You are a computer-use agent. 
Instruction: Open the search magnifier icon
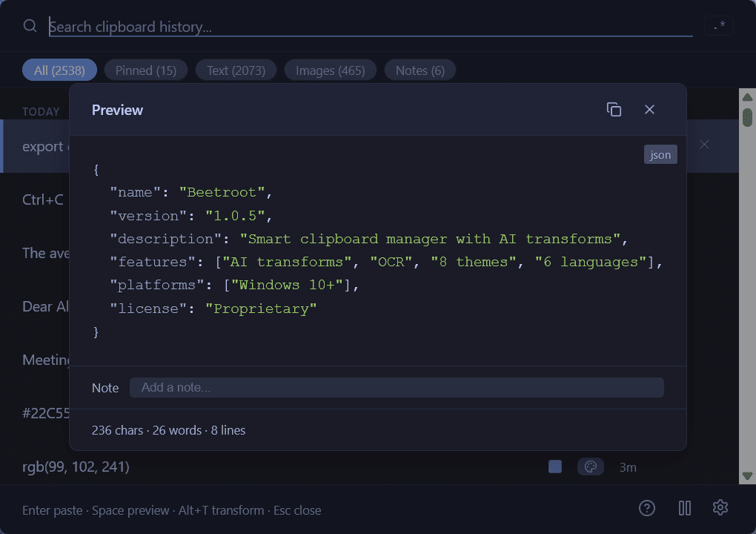tap(29, 25)
